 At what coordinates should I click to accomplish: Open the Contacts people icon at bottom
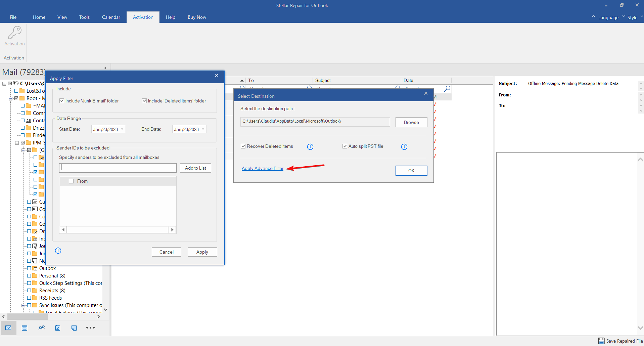pyautogui.click(x=42, y=328)
